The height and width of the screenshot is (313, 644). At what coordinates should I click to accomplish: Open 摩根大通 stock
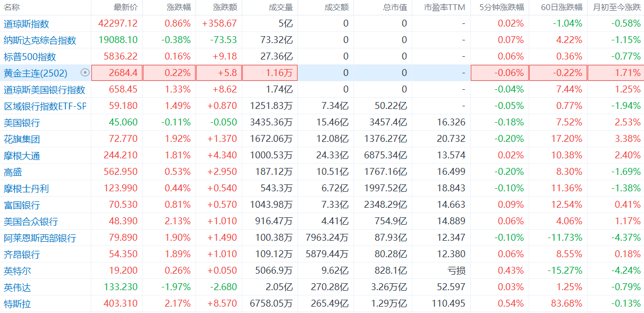coord(21,156)
